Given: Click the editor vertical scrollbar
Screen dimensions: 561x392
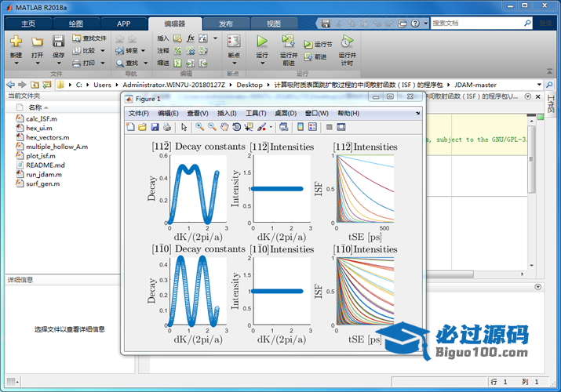Looking at the screenshot, I should point(531,159).
